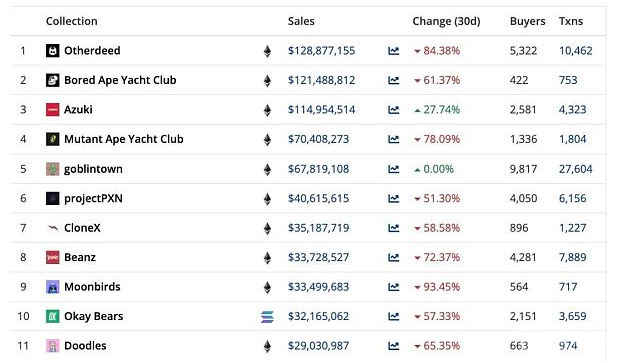Open the chart icon for goblintown
This screenshot has width=629, height=363.
point(393,169)
